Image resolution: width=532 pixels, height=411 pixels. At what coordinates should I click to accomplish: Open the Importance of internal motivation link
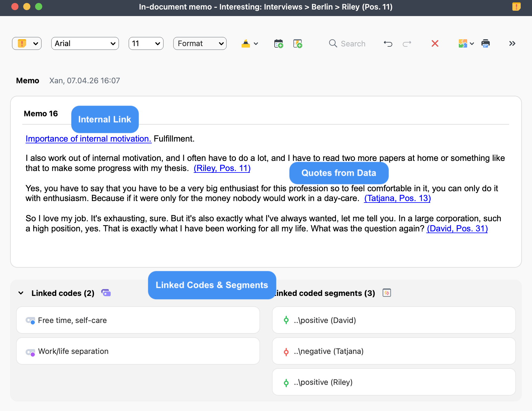click(x=88, y=139)
